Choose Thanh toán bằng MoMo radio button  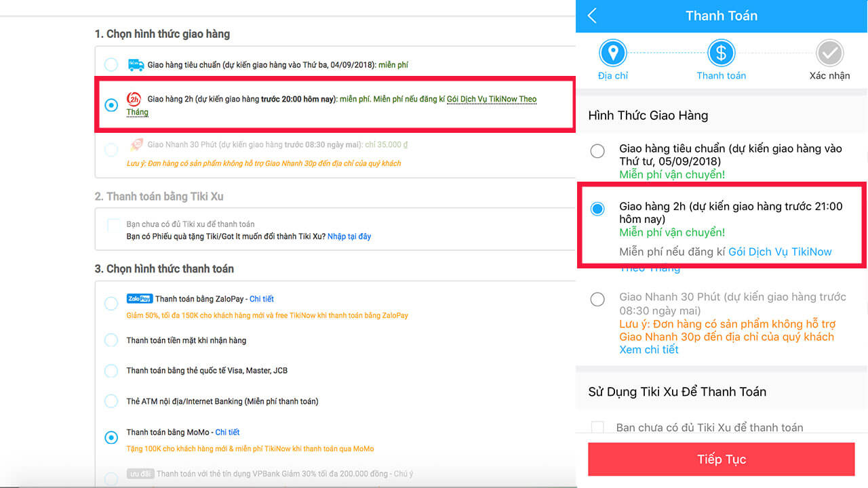pos(111,438)
